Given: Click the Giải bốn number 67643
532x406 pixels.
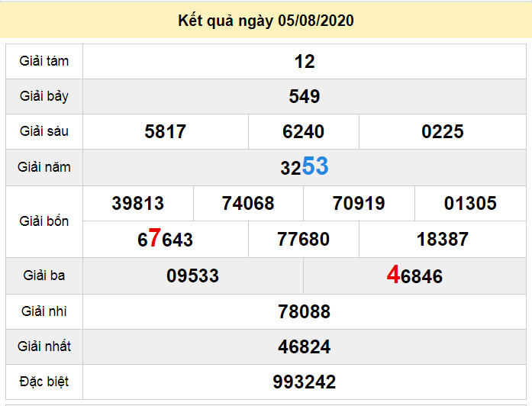Looking at the screenshot, I should [x=165, y=238].
